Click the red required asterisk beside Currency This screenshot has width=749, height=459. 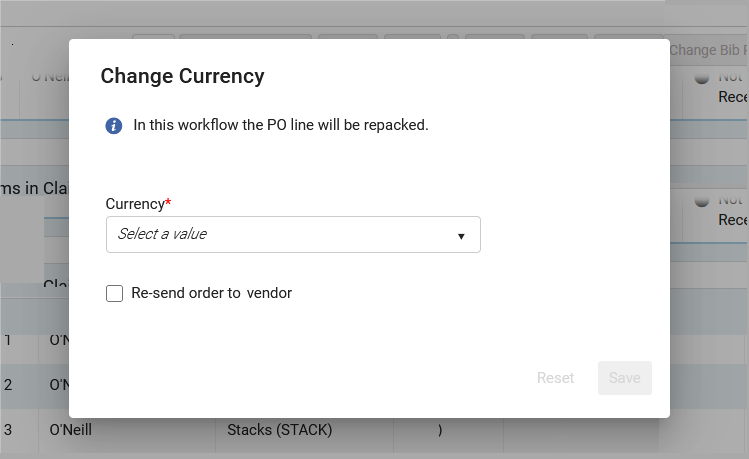click(x=168, y=203)
